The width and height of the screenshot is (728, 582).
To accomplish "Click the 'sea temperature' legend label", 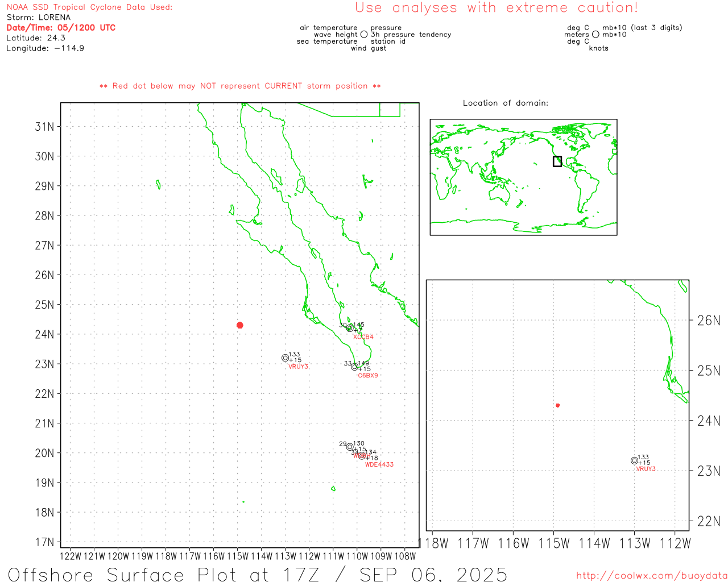I will point(327,41).
